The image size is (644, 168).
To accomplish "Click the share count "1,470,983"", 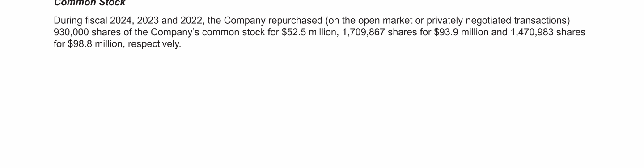I will (532, 32).
